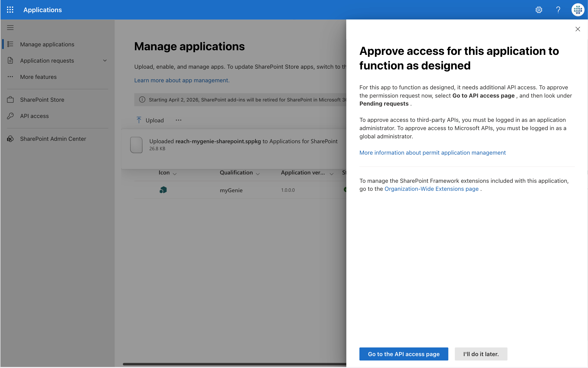Screen dimensions: 588x368
Task: Click the myGenie app icon in table
Action: (163, 190)
